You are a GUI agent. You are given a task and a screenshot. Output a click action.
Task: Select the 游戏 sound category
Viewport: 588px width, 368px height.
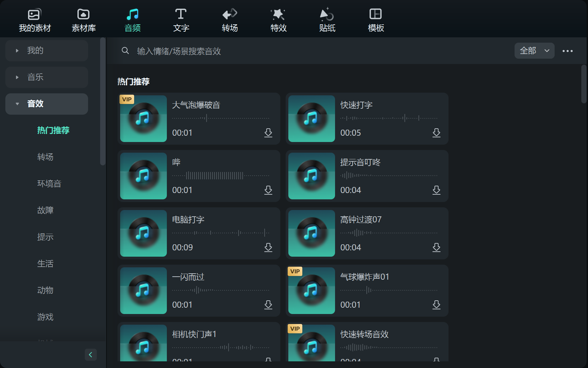(x=45, y=317)
